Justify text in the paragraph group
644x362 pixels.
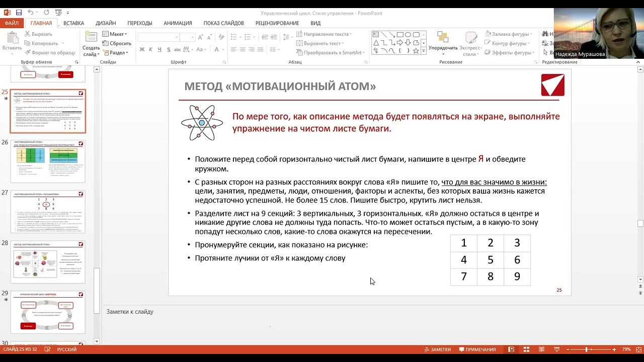(262, 49)
